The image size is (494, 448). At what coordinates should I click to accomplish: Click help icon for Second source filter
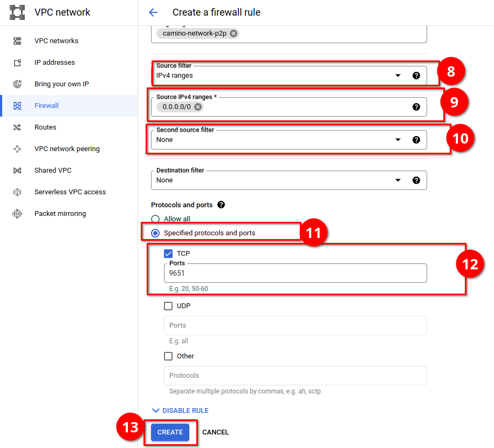(416, 140)
